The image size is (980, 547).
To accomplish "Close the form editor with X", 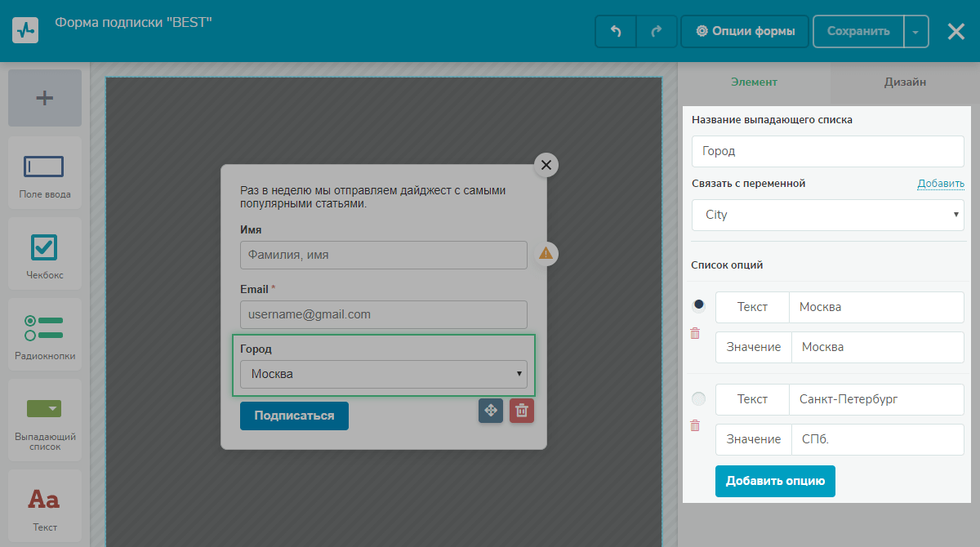I will [955, 31].
